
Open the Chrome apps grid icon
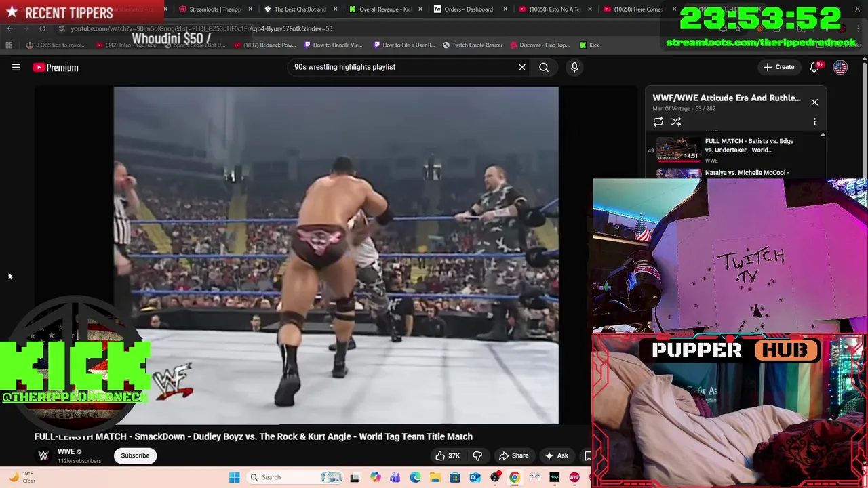9,45
